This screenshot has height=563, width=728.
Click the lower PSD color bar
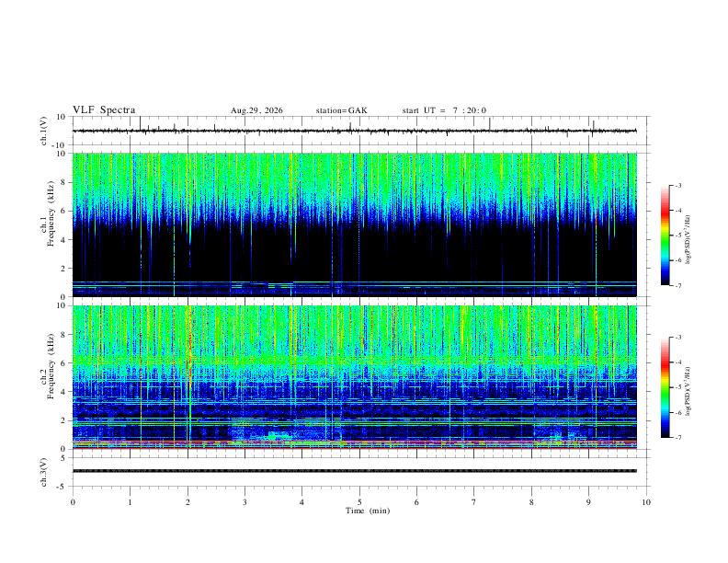[x=665, y=387]
